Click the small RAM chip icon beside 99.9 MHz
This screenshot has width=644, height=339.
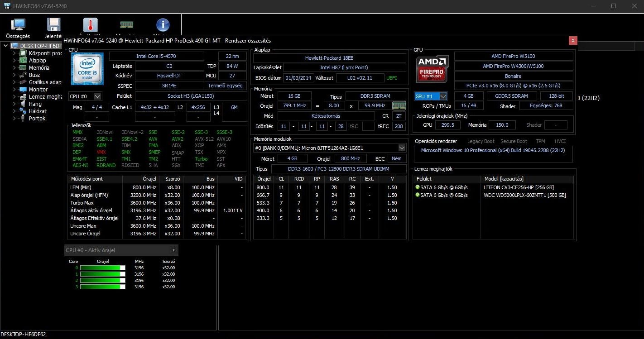tap(399, 105)
